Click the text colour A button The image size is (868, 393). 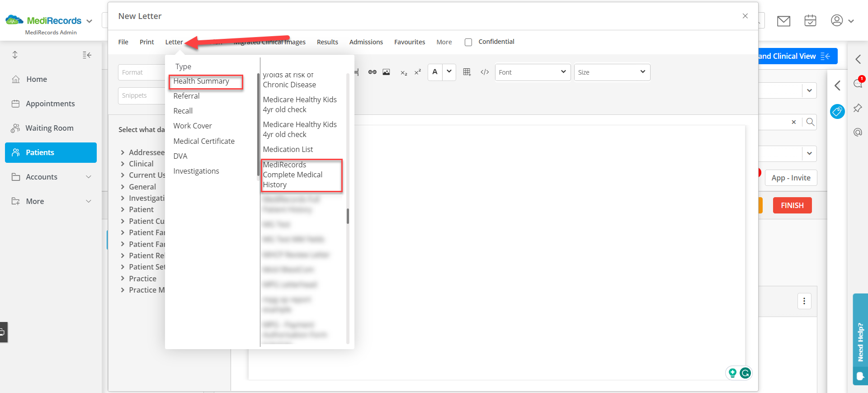tap(435, 72)
